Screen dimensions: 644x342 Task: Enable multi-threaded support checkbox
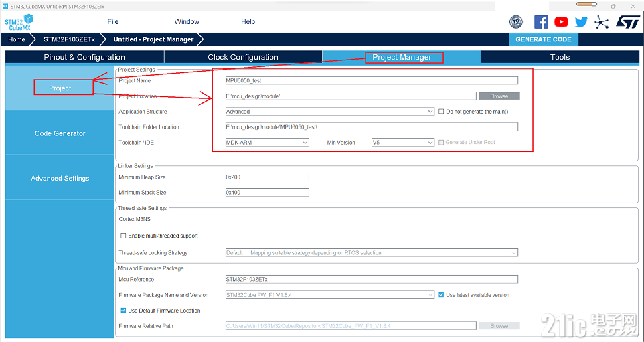point(123,236)
